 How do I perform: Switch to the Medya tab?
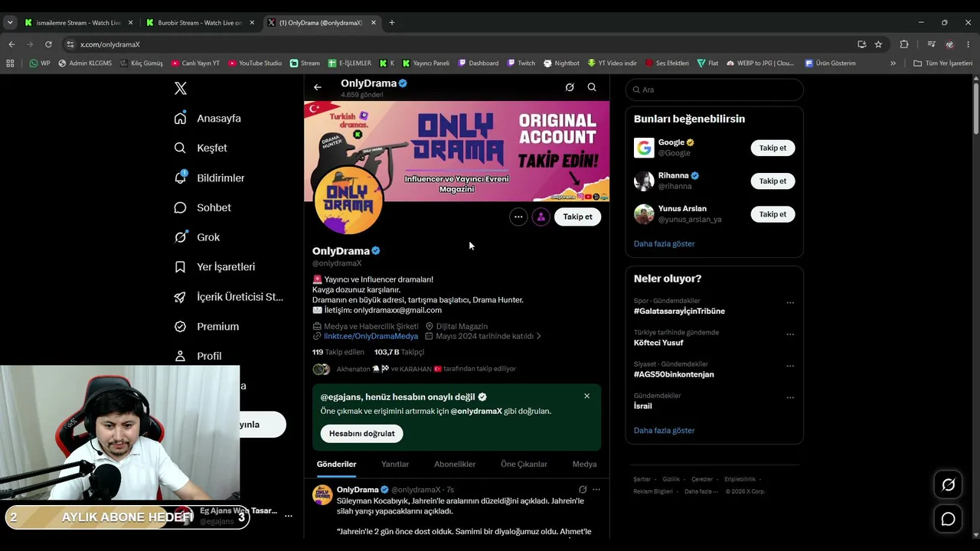(584, 465)
